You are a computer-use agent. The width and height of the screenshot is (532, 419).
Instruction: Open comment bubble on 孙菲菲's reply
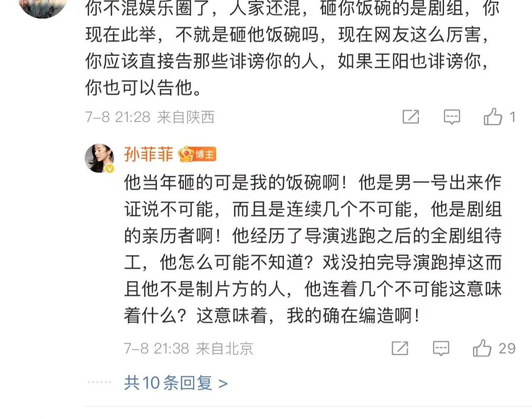tap(441, 348)
